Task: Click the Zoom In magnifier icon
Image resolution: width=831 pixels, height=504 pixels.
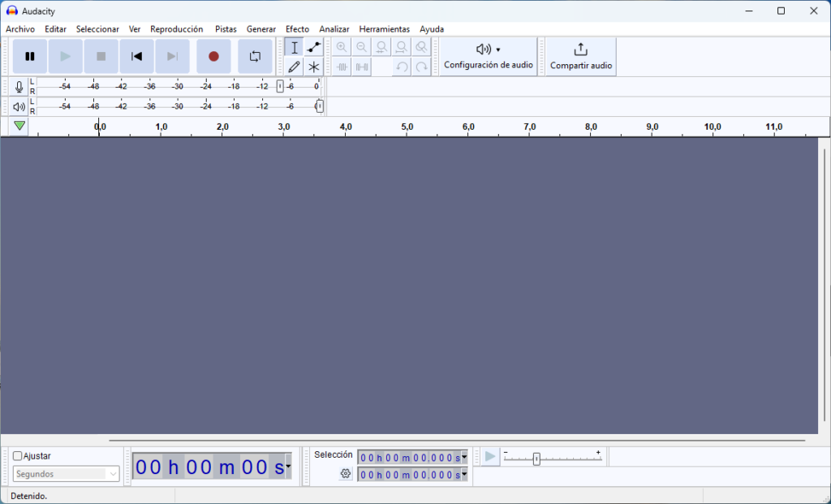Action: coord(341,46)
